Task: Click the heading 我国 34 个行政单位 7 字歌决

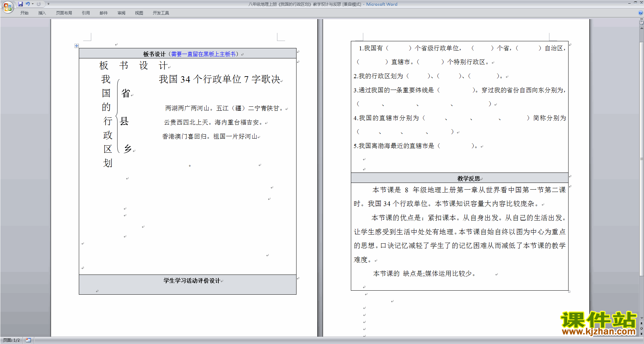Action: point(220,79)
